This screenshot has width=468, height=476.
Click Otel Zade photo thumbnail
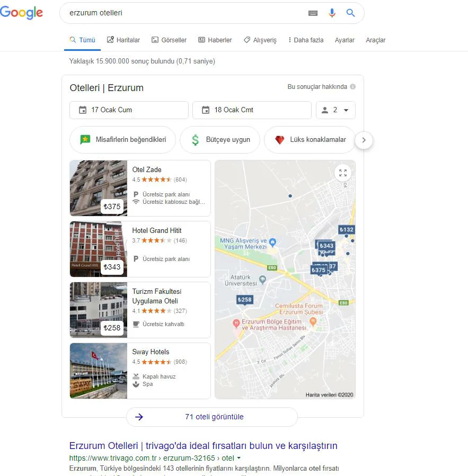[x=99, y=188]
